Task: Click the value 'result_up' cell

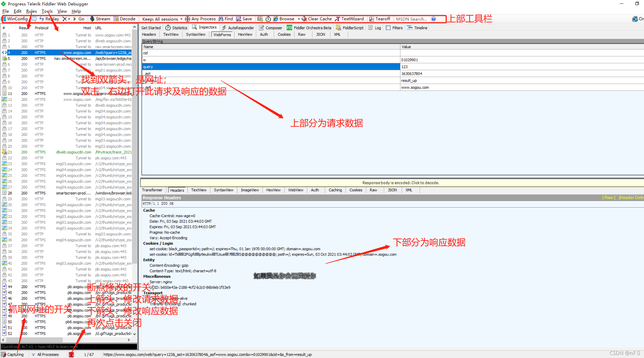Action: click(522, 80)
